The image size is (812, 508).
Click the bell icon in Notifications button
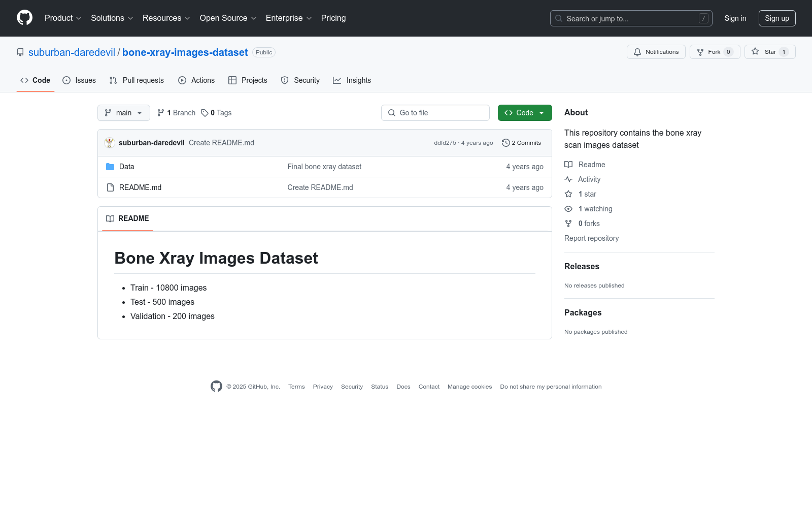pyautogui.click(x=637, y=52)
